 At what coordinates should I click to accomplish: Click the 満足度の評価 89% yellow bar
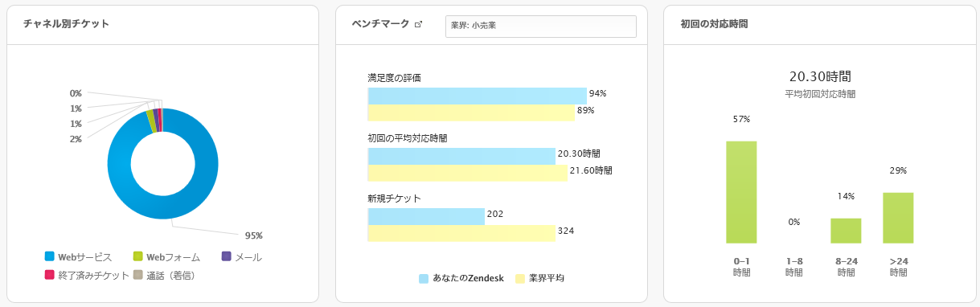(x=472, y=113)
